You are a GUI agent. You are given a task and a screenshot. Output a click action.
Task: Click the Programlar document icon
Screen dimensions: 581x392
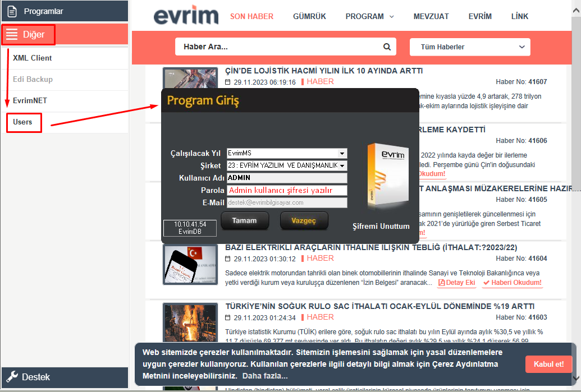(12, 11)
